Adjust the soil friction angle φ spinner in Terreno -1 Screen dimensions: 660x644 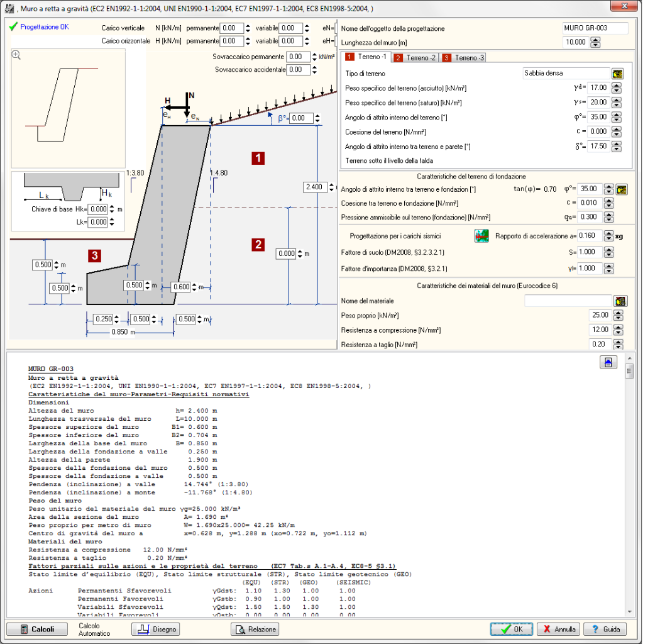[x=617, y=117]
